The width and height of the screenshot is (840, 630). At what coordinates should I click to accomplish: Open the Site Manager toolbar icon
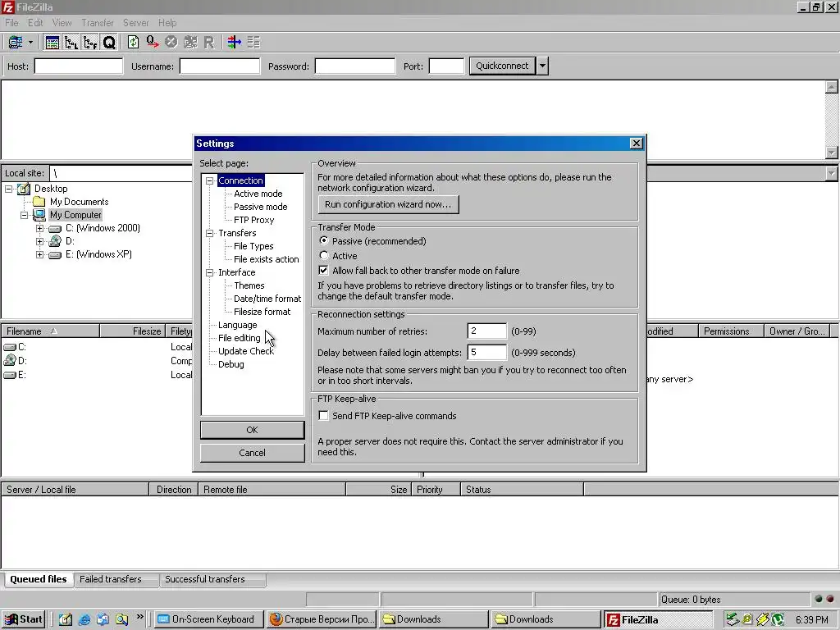pyautogui.click(x=16, y=43)
